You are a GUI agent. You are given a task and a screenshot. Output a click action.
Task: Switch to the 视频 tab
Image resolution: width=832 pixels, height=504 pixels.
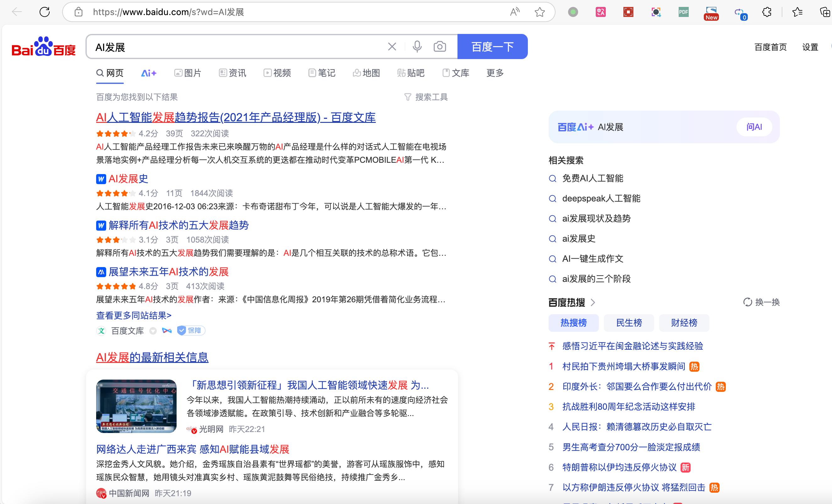point(277,73)
